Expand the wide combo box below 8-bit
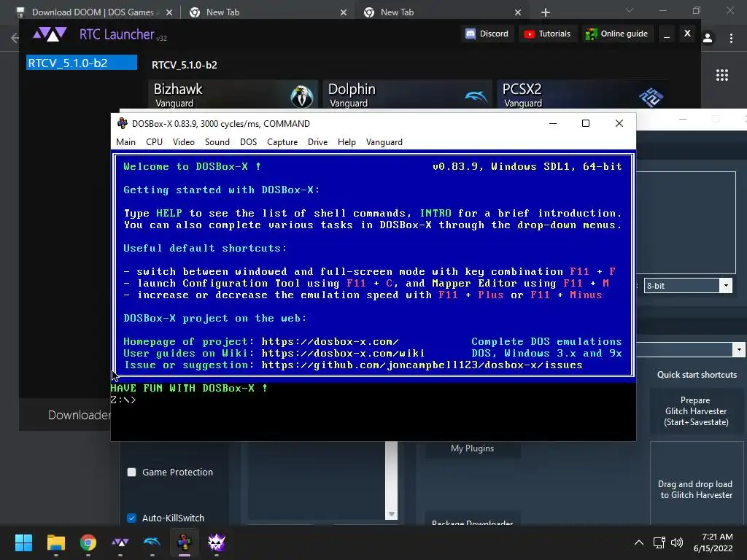Image resolution: width=747 pixels, height=560 pixels. click(691, 349)
